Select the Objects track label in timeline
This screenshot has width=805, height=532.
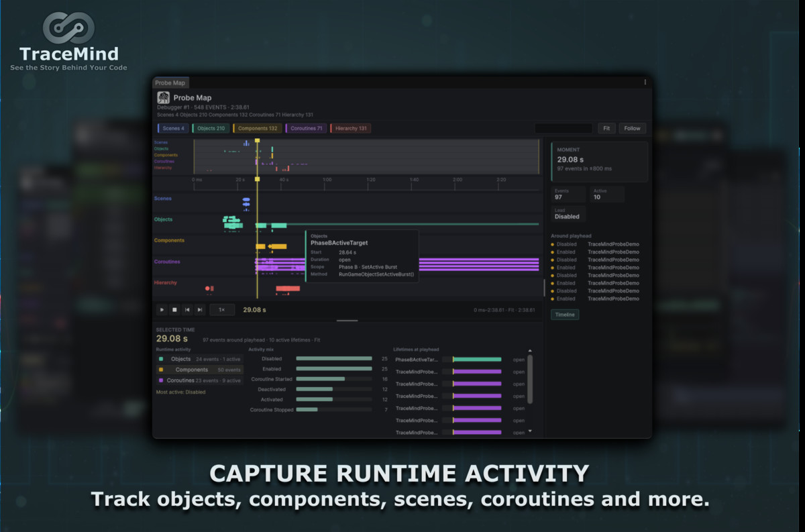click(x=164, y=219)
